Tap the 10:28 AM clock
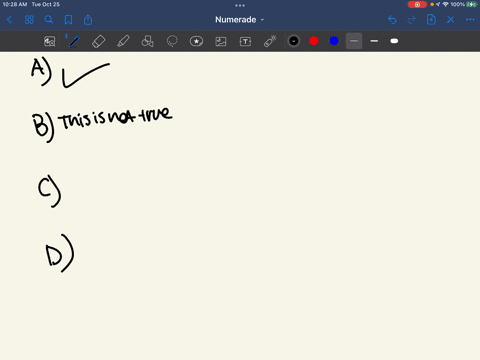480x360 pixels. point(15,4)
